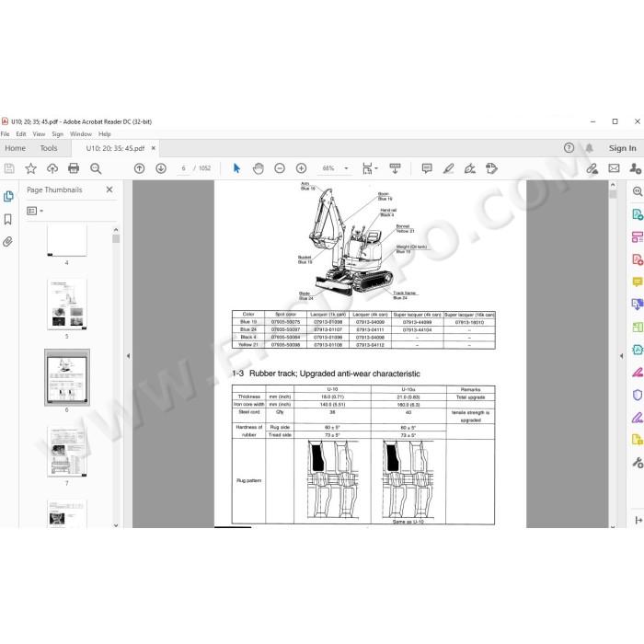The width and height of the screenshot is (644, 644).
Task: Switch to the Tools tab
Action: pyautogui.click(x=49, y=148)
